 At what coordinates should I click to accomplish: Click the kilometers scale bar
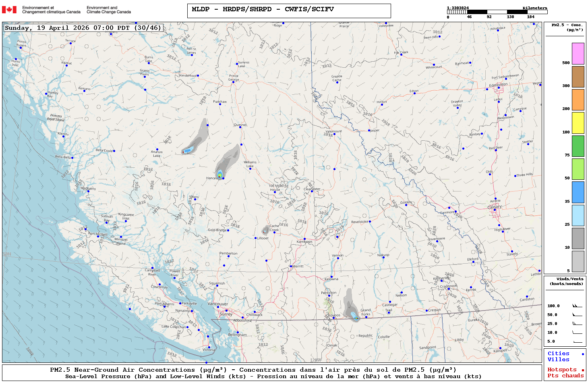point(497,12)
